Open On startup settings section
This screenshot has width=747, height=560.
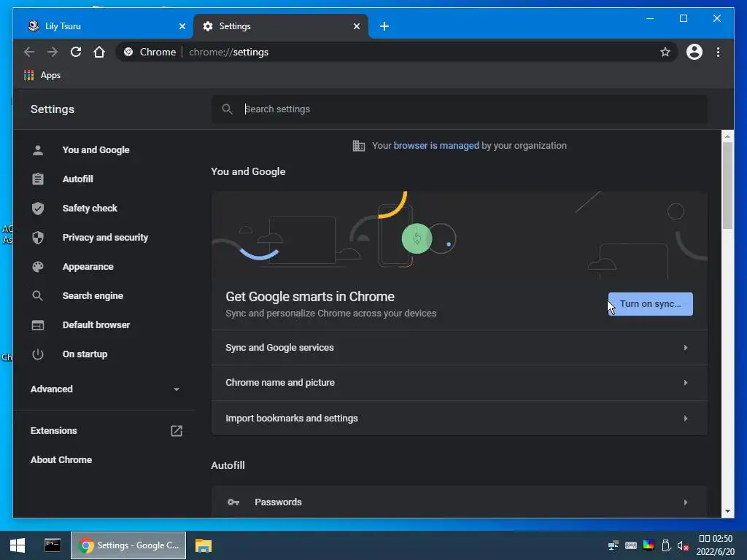[85, 354]
